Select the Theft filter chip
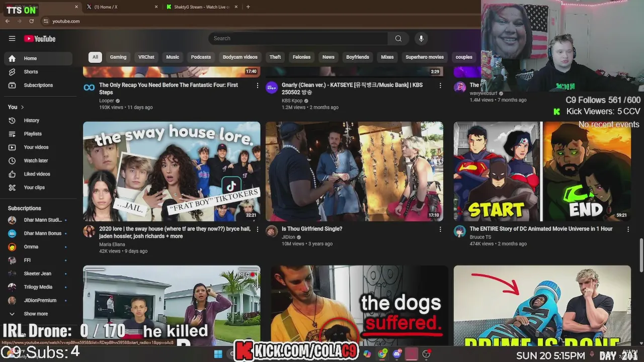Image resolution: width=644 pixels, height=362 pixels. pos(275,57)
